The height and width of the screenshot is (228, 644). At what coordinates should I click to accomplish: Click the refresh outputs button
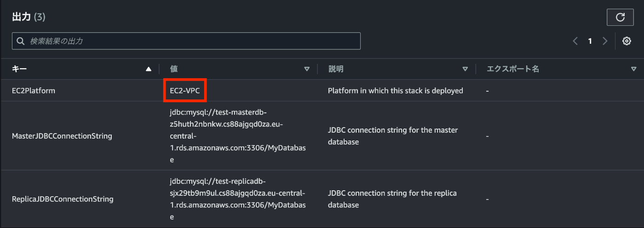pyautogui.click(x=620, y=17)
